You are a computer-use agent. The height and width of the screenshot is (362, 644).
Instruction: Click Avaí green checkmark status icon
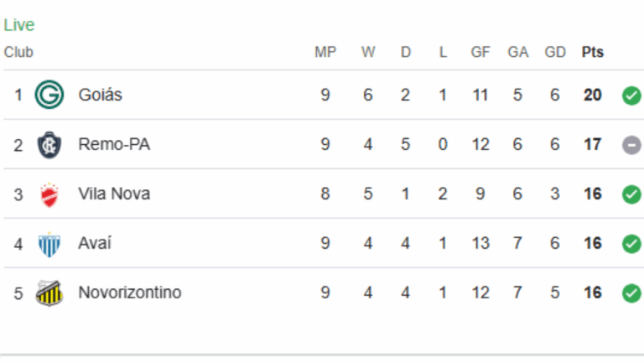[631, 244]
